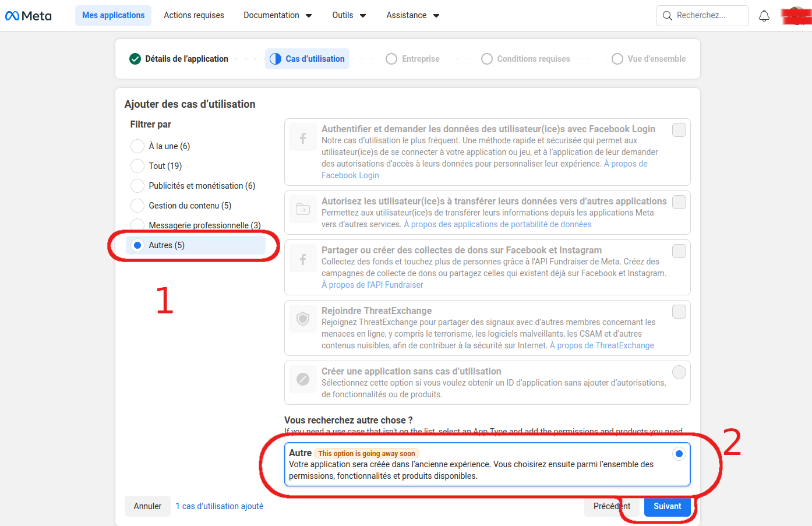
Task: Open the À propos de ThreatExchange link
Action: click(x=602, y=345)
